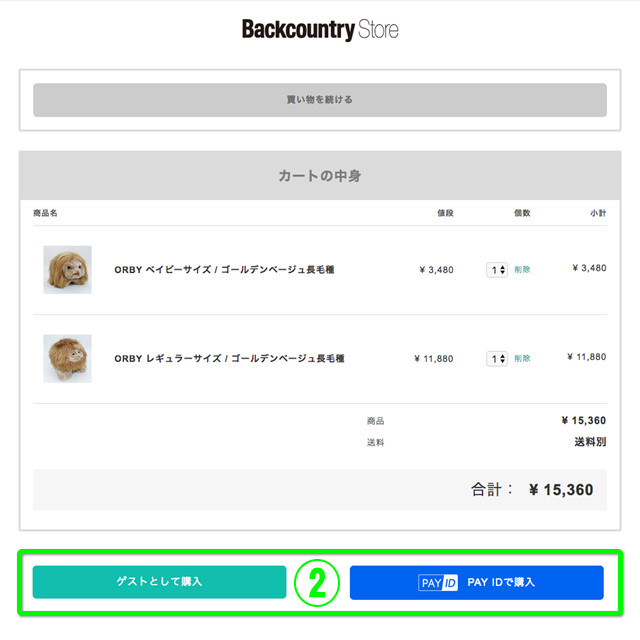Open quantity selector for ORBY レギュラーサイズ
This screenshot has width=640, height=640.
pos(497,359)
